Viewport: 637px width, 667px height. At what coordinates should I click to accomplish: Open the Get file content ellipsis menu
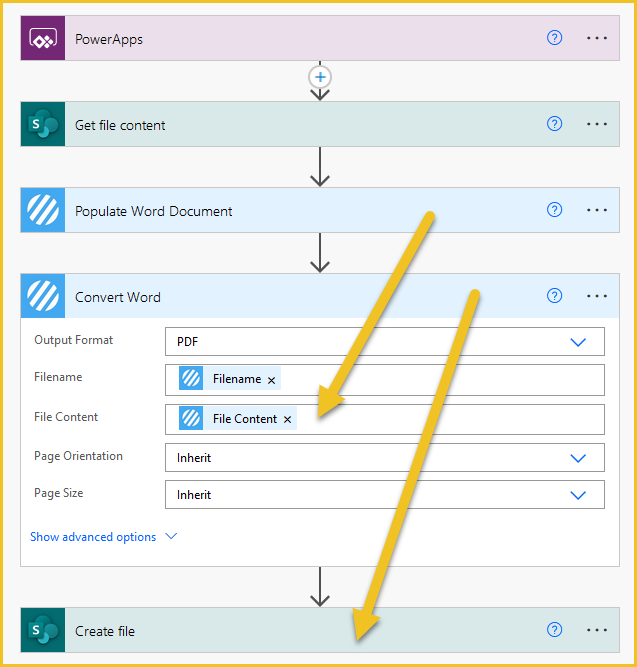[x=597, y=124]
